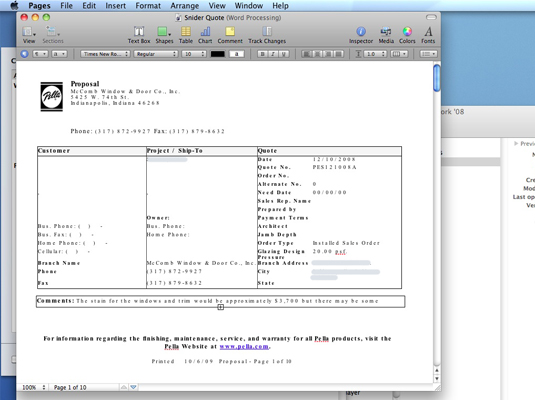Follow the www.pella.com link
Image resolution: width=535 pixels, height=400 pixels.
pyautogui.click(x=244, y=346)
